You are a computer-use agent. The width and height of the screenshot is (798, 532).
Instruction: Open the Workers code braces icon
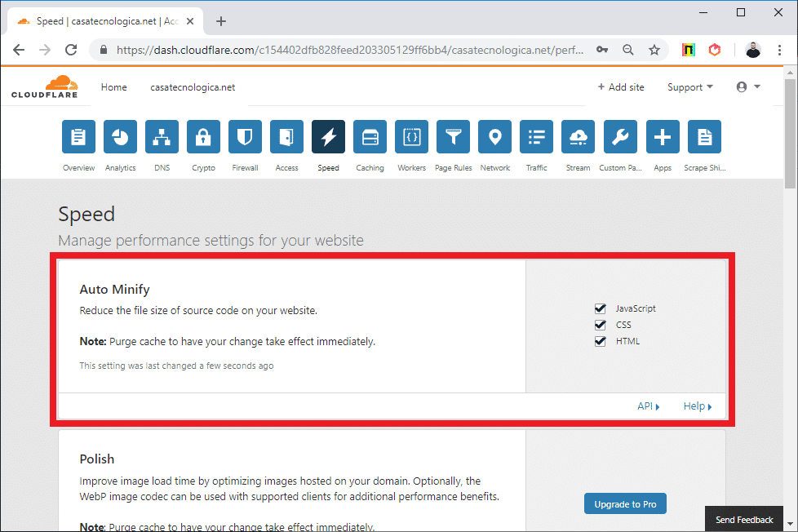412,136
